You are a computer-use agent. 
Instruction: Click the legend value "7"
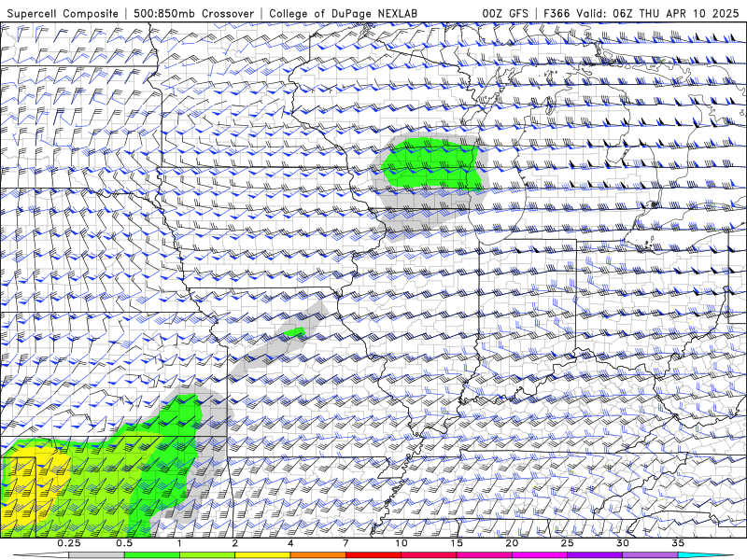[345, 543]
